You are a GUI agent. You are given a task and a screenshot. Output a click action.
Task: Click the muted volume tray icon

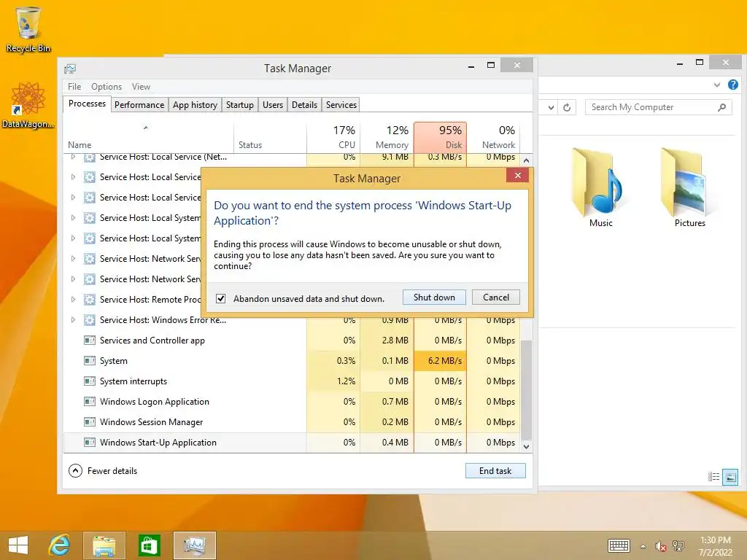[660, 546]
